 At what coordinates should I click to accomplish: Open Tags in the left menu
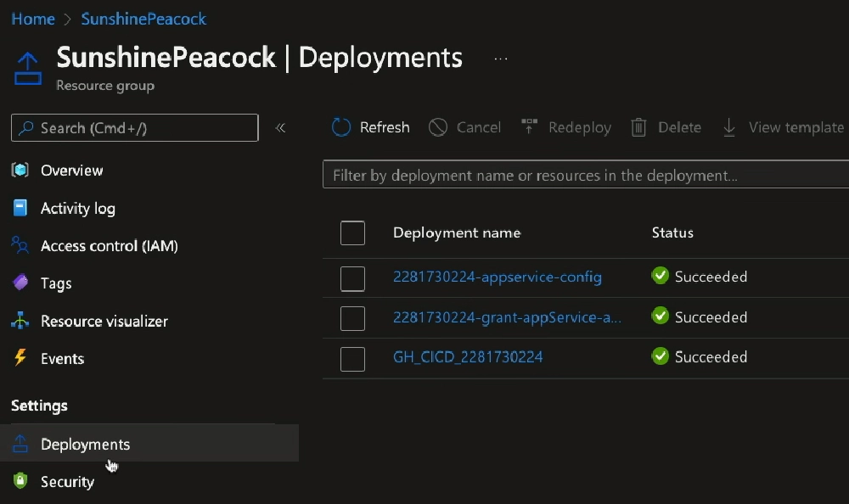point(56,283)
